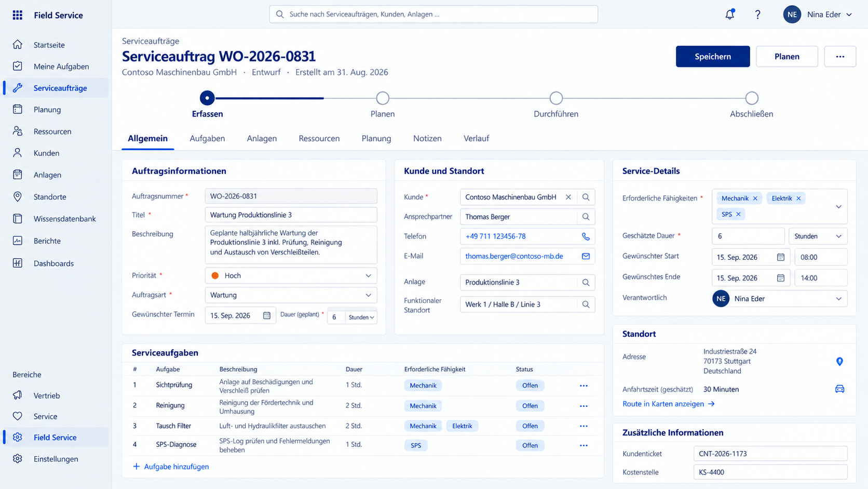Clear the Contoso Maschinenbau GmbH customer value
Viewport: 868px width, 489px height.
(x=568, y=197)
